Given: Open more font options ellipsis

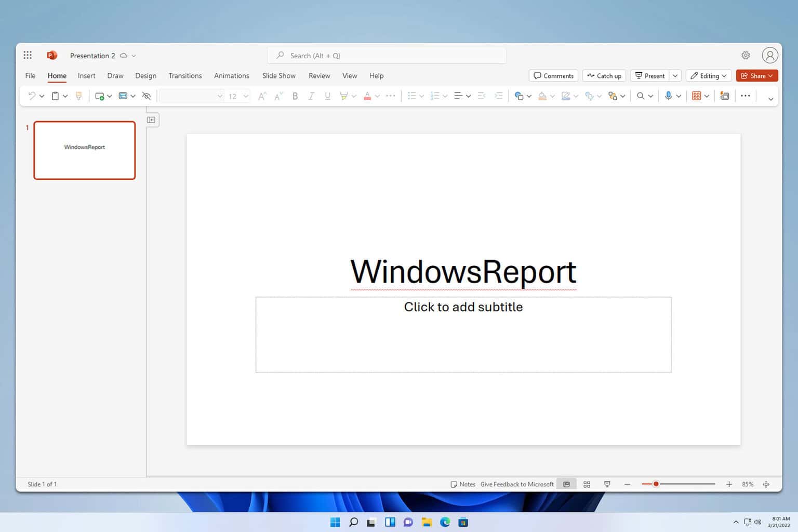Looking at the screenshot, I should [x=391, y=96].
